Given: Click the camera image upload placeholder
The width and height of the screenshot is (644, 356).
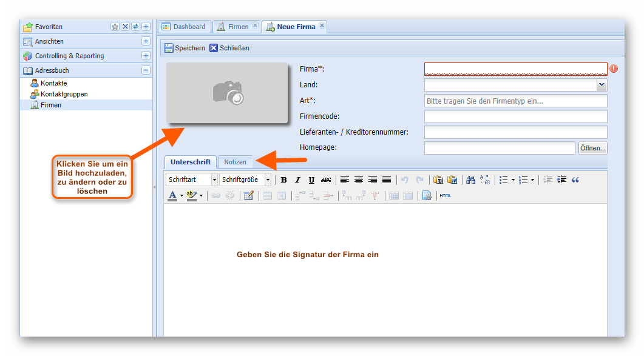Looking at the screenshot, I should tap(227, 93).
